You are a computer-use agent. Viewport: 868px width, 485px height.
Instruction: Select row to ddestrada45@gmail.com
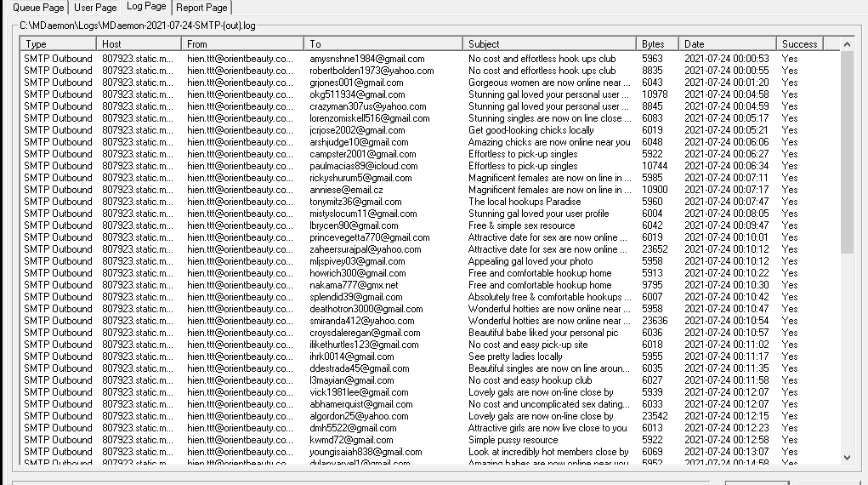coord(430,368)
